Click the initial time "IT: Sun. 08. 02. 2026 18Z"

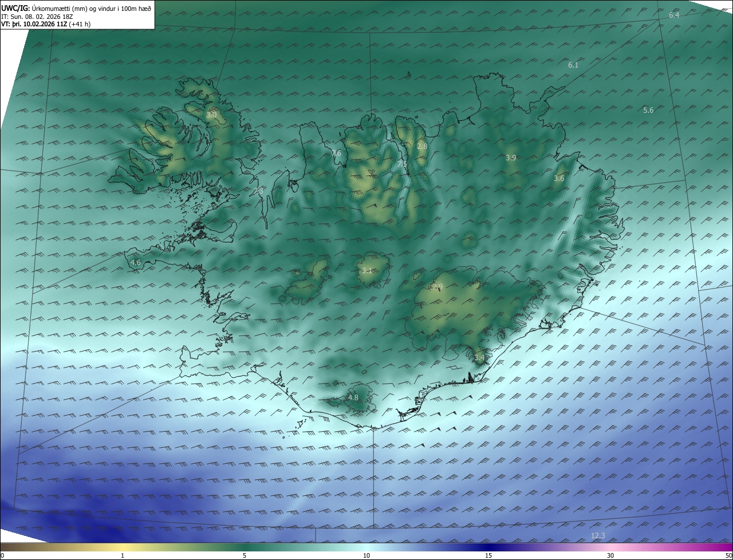pyautogui.click(x=37, y=16)
